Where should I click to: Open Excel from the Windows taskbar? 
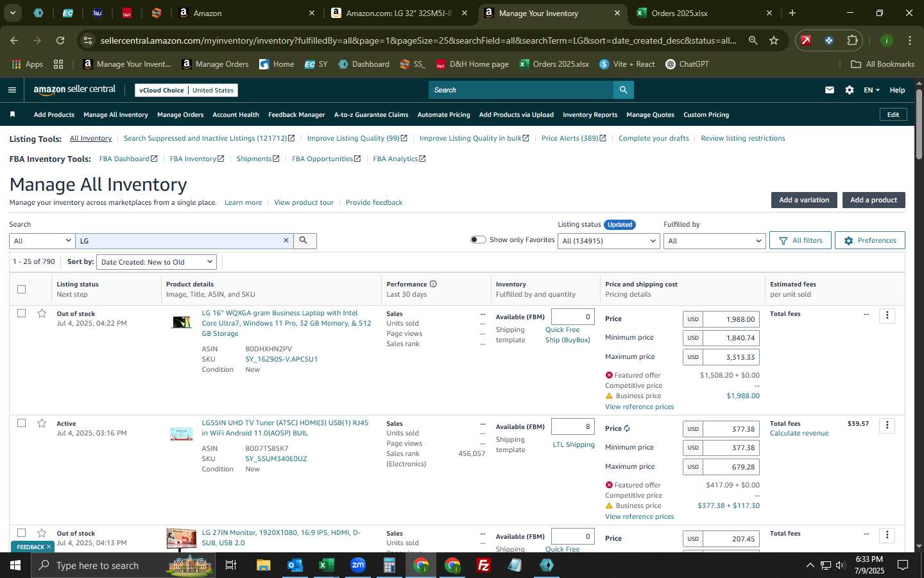pyautogui.click(x=326, y=565)
